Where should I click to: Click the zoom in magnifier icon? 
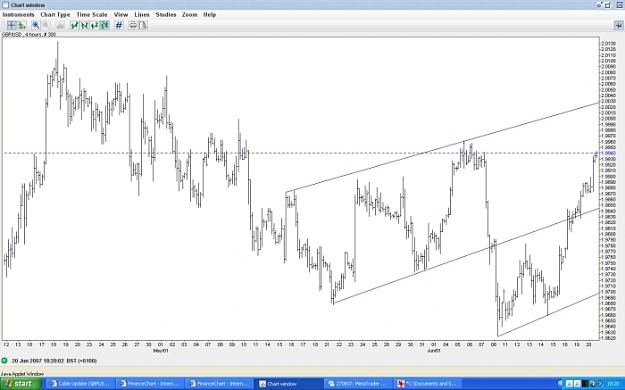point(35,26)
